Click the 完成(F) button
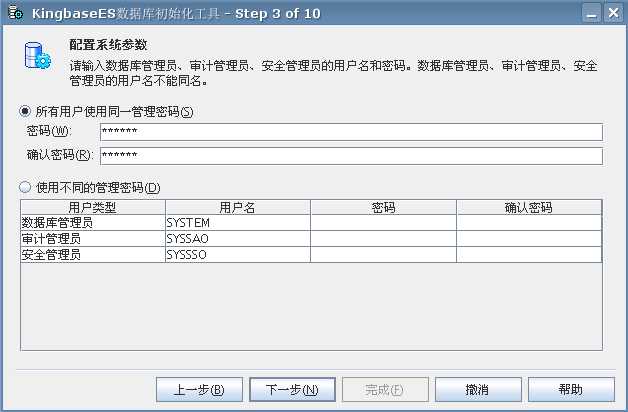This screenshot has width=628, height=412. (385, 389)
